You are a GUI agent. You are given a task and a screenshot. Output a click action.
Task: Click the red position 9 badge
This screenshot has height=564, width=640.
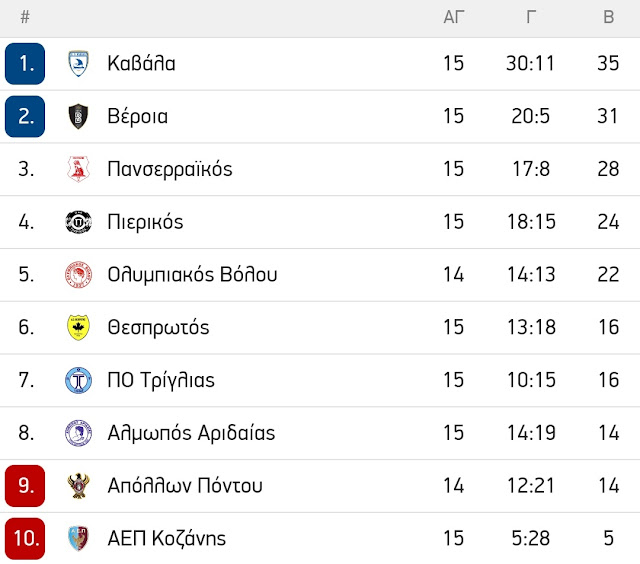coord(25,486)
